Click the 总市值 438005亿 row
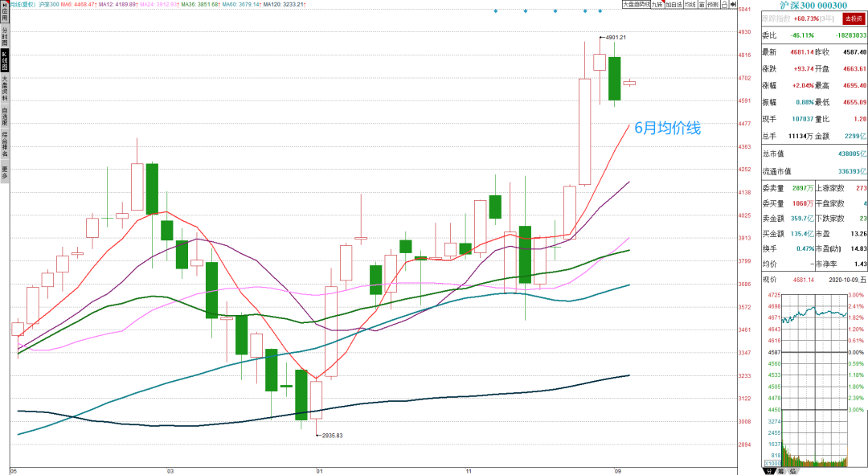Screen dimensions: 868x475 [x=814, y=154]
